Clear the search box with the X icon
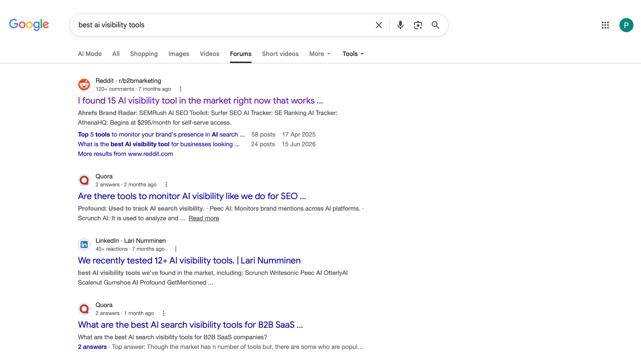641x364 pixels. click(379, 25)
